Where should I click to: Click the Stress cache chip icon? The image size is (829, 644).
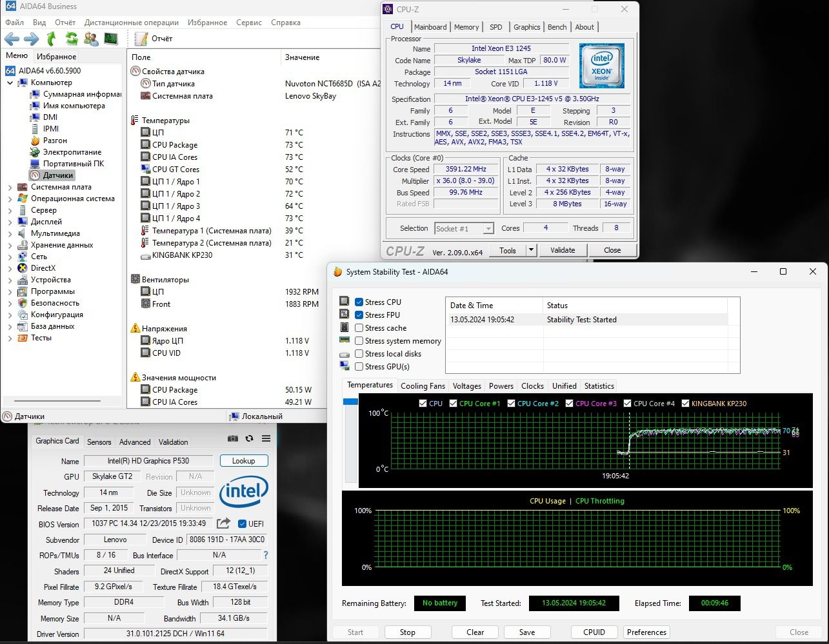click(x=344, y=327)
